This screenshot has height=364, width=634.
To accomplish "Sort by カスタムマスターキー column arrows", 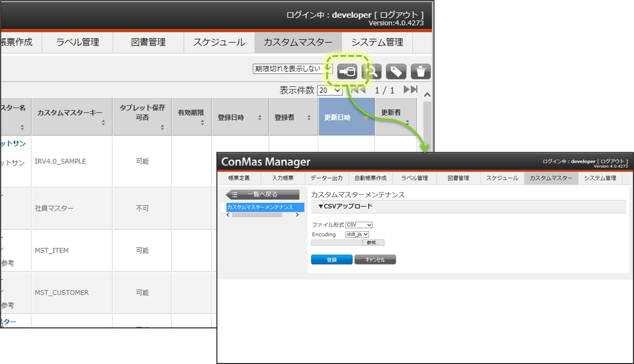I will (103, 122).
